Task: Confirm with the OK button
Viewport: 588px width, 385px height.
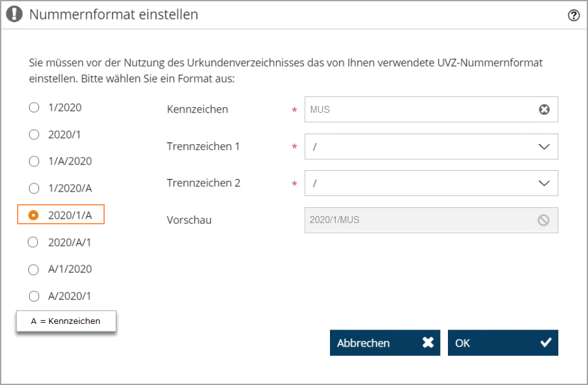Action: (503, 343)
